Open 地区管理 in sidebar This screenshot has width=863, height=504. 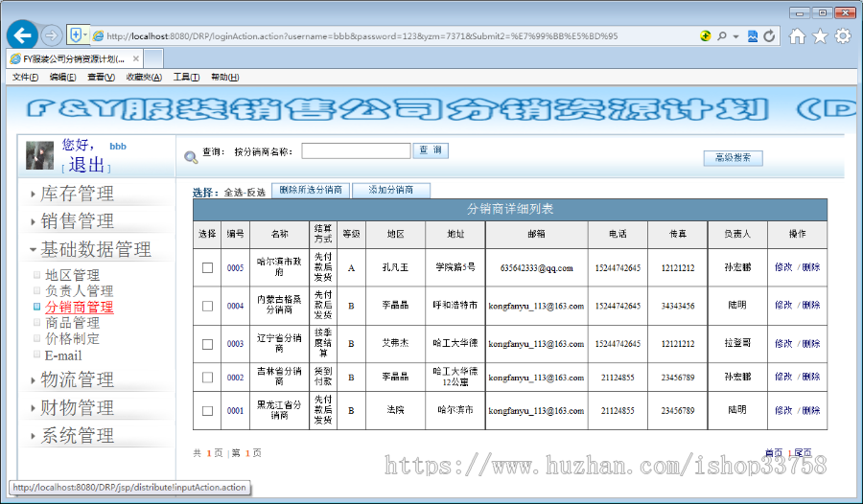[72, 275]
